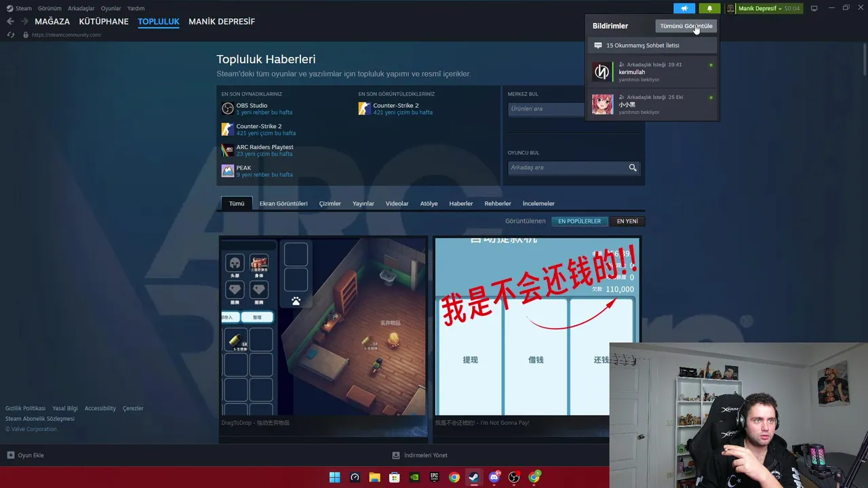Select the TOPLULUK navigation tab
Screen dimensions: 868x488
point(159,22)
